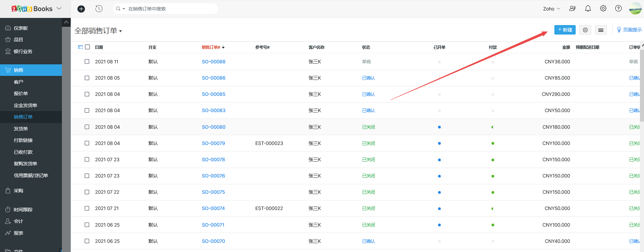644x252 pixels.
Task: Click the 新建 button
Action: (x=565, y=30)
